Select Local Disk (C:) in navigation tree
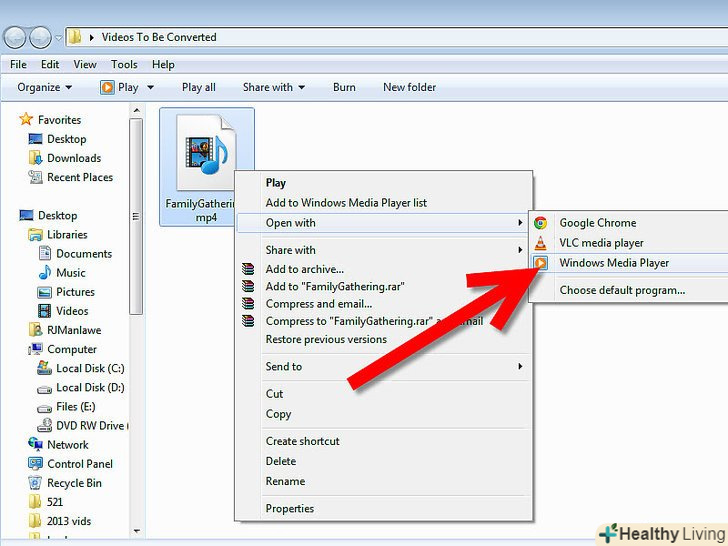Image resolution: width=728 pixels, height=546 pixels. 90,369
